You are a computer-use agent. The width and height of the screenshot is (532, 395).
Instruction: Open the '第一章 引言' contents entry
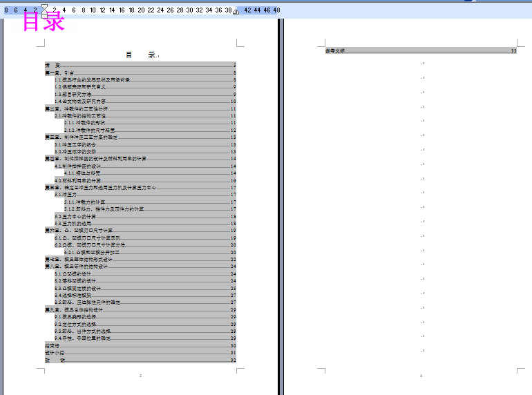[140, 73]
